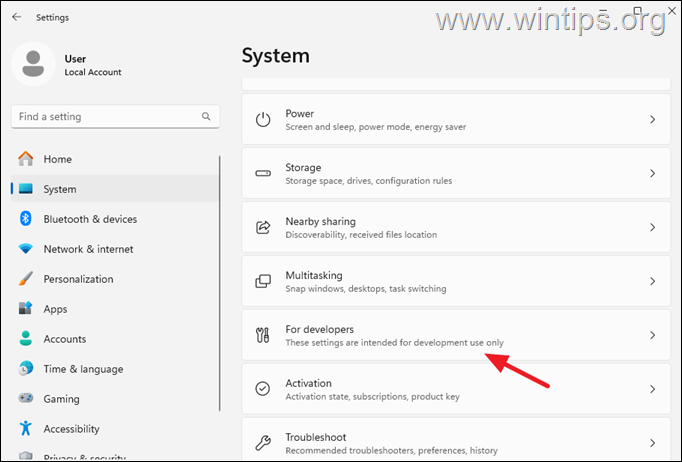This screenshot has width=682, height=462.
Task: Open the Accounts section
Action: [x=115, y=339]
